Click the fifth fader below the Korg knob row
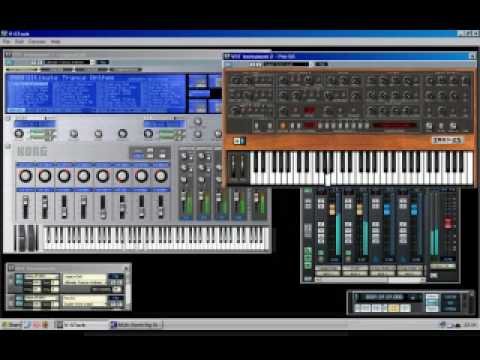Screen dimensions: 480x360 click(x=103, y=207)
